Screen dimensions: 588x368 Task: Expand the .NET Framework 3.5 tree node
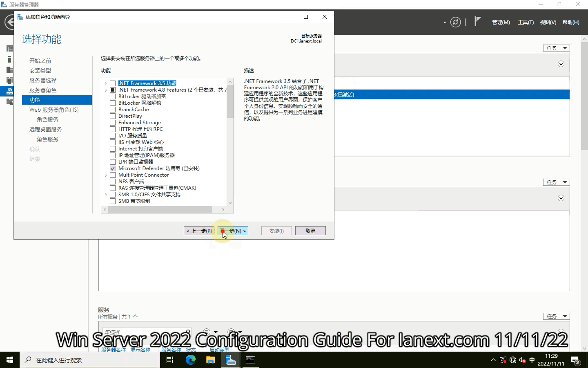point(106,83)
